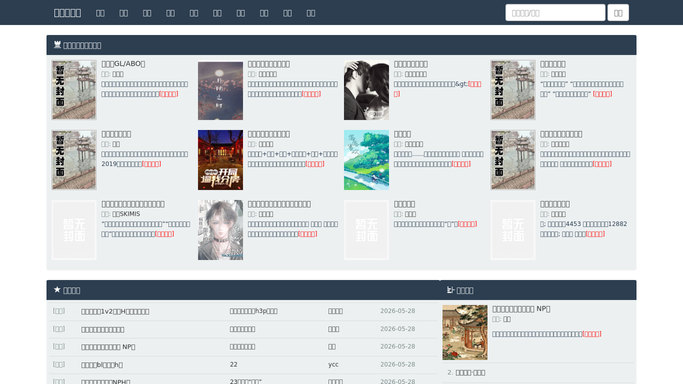Click the bar chart icon in ranking header
683x384 pixels.
450,290
